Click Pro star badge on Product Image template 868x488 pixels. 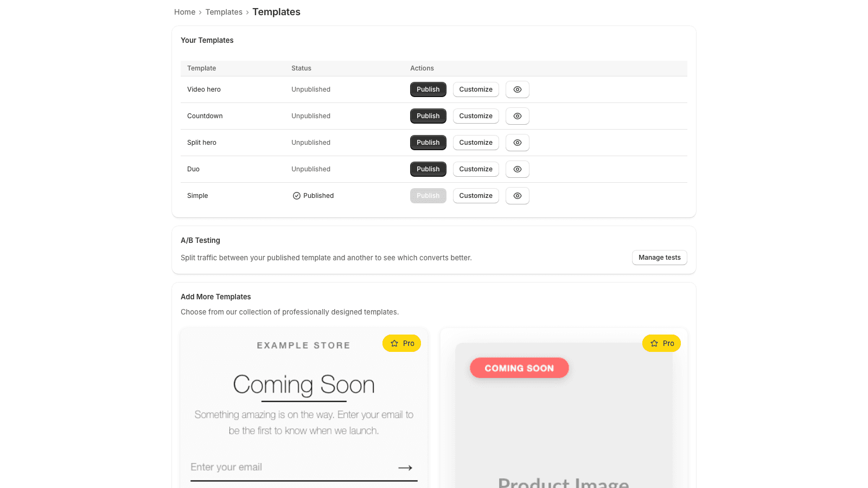(661, 343)
